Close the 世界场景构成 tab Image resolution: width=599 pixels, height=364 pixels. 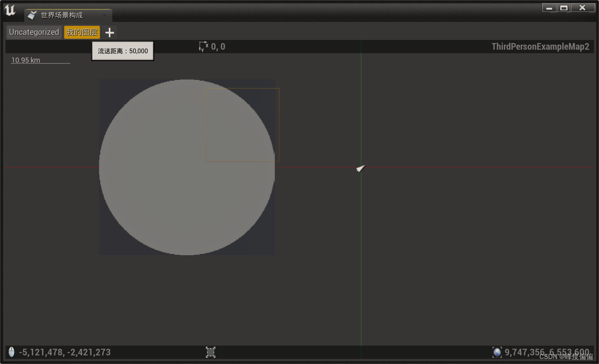click(x=105, y=15)
